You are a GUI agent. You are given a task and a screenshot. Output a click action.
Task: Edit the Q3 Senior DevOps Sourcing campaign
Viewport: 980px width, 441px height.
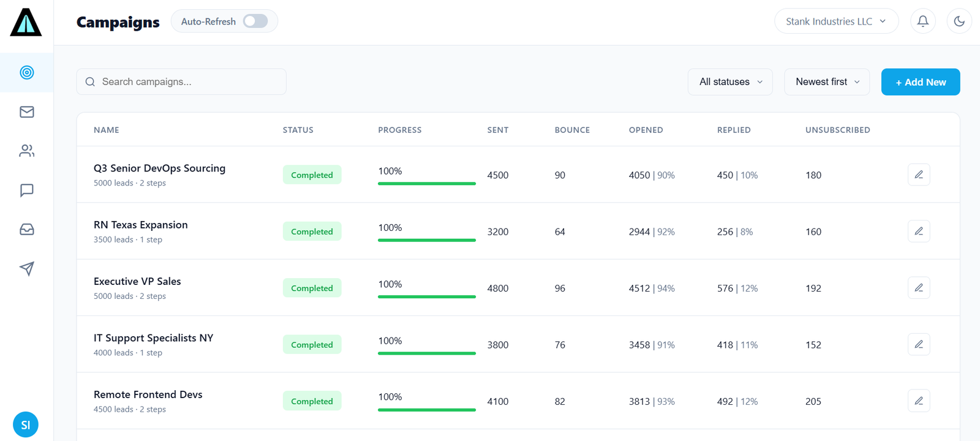[919, 175]
